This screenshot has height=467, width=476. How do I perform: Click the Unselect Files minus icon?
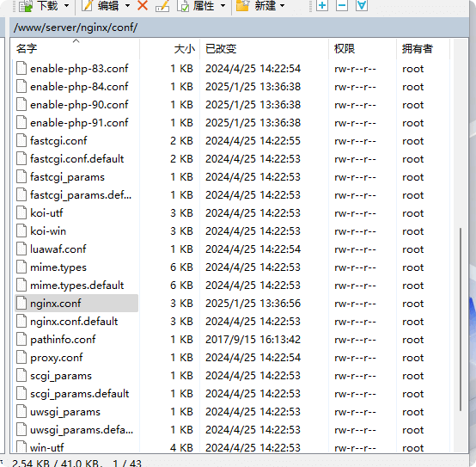[342, 5]
